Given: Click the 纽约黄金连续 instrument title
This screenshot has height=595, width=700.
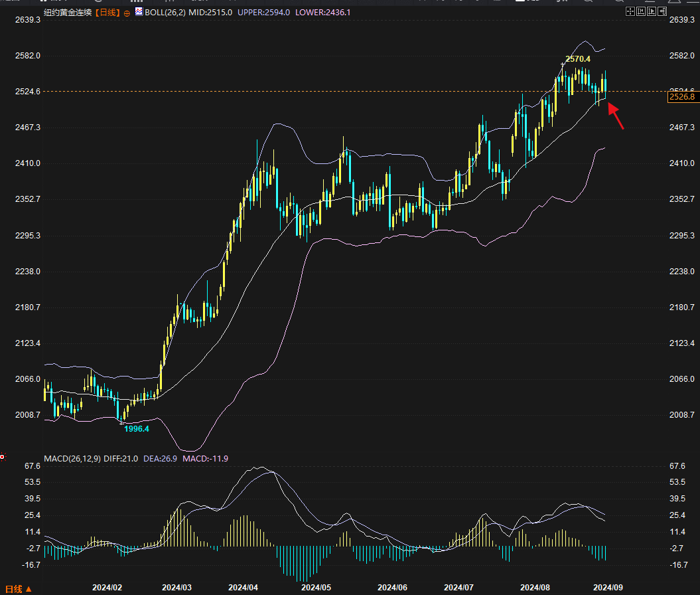Looking at the screenshot, I should click(67, 13).
